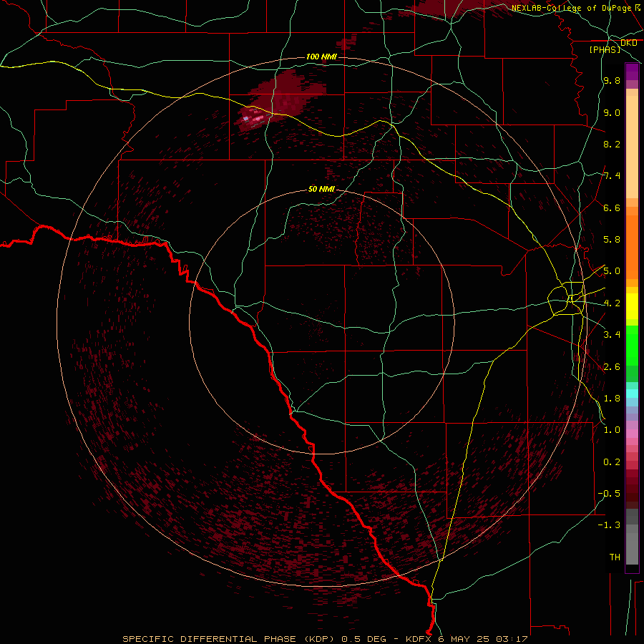Select the bright green color bar segment

click(632, 345)
